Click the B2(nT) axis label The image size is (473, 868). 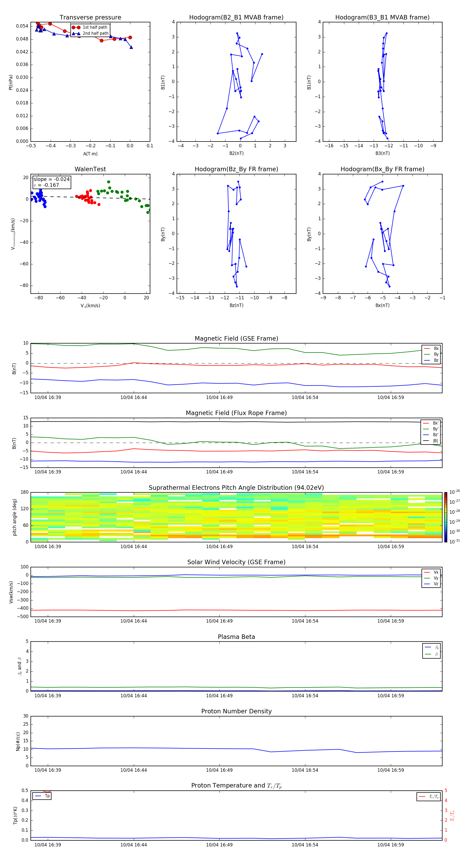236,153
